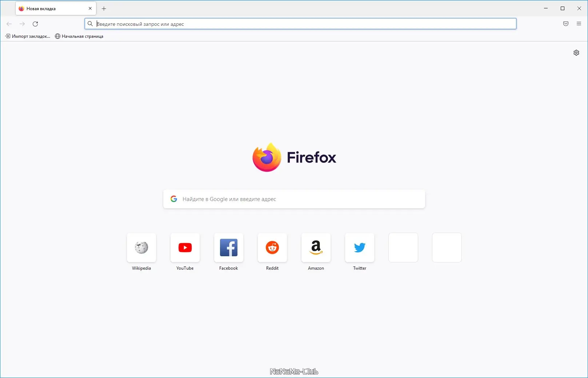Screen dimensions: 588x378
Task: Open the Firefox application menu
Action: tap(579, 24)
